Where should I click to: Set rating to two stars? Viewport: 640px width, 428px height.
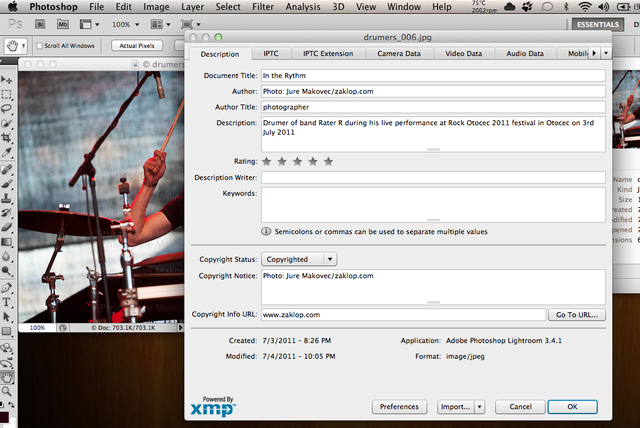pos(282,162)
